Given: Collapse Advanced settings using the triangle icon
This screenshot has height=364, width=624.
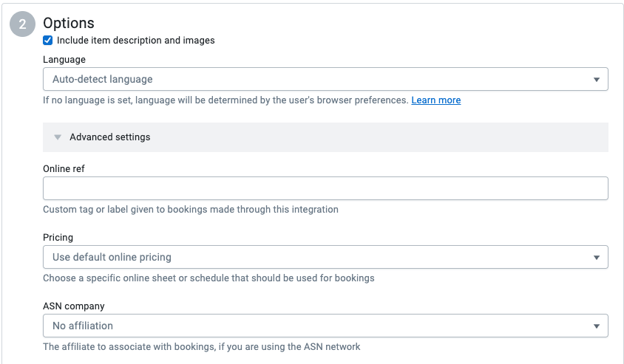Looking at the screenshot, I should pos(58,137).
